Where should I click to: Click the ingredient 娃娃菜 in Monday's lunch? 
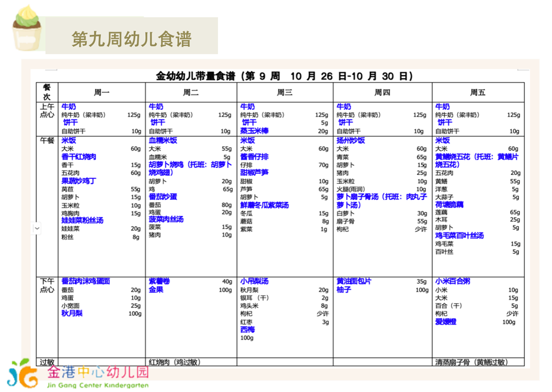71,229
